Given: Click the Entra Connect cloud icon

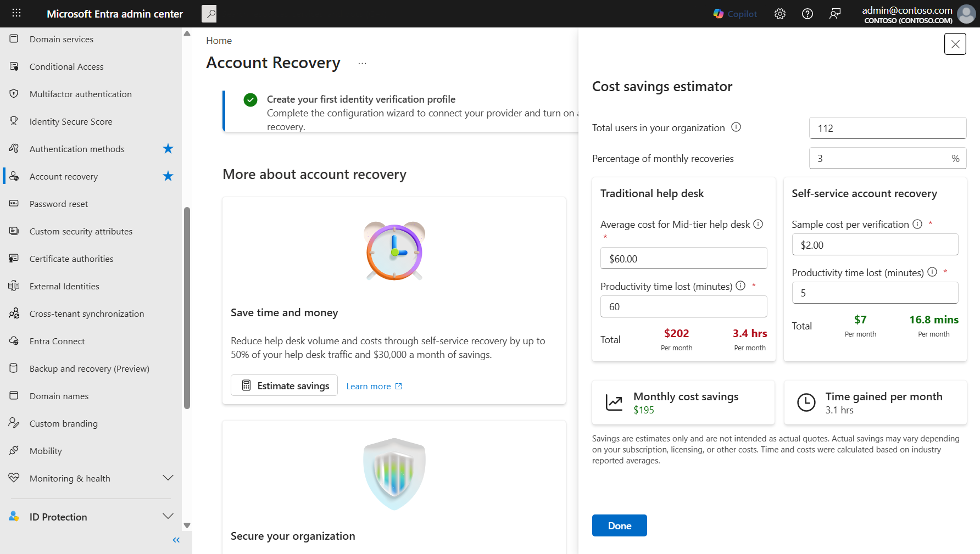Looking at the screenshot, I should coord(14,341).
